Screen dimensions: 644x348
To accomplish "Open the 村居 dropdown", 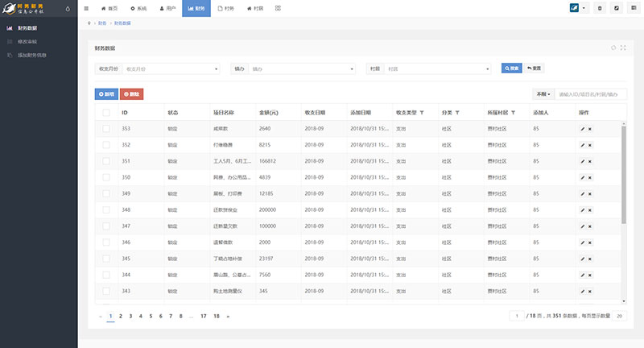I will pos(437,68).
